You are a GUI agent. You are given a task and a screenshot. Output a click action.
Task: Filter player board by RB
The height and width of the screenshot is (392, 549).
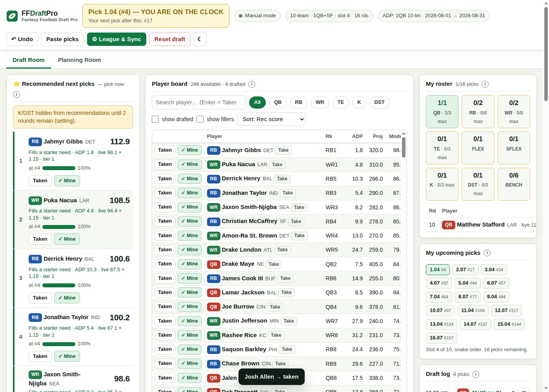pyautogui.click(x=298, y=102)
